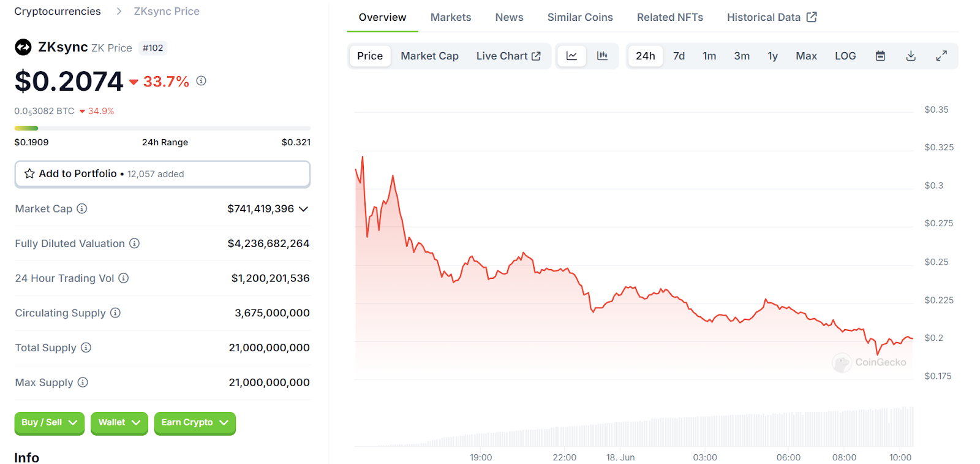Click the $0.35 price axis label
The image size is (980, 464).
coord(937,110)
